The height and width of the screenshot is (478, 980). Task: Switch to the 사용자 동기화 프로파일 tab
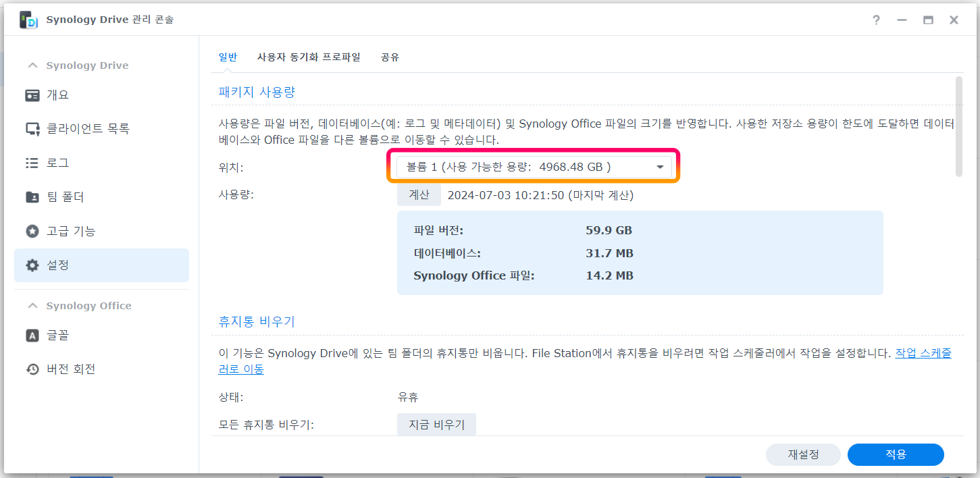309,57
